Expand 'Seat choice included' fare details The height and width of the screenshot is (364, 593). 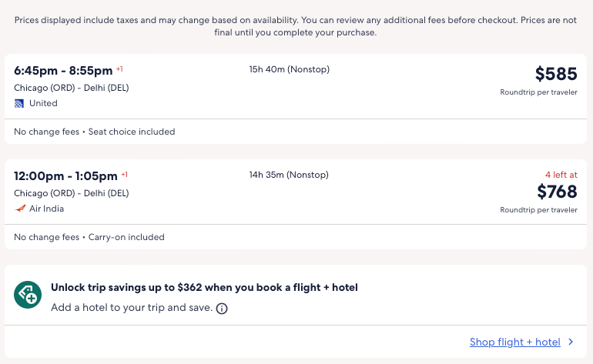132,132
